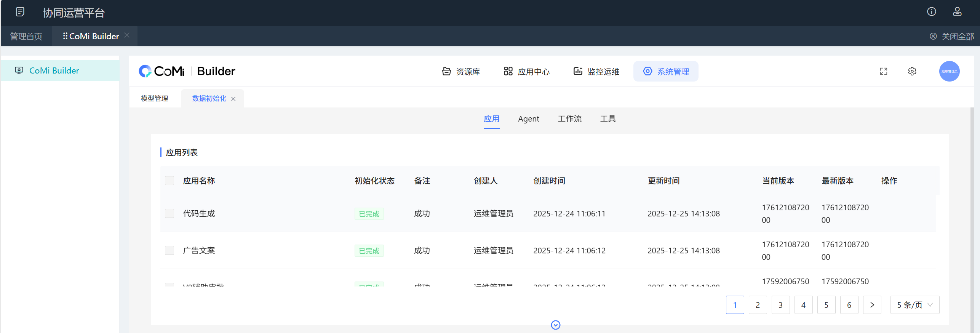Close the CoMi Builder top tab
980x333 pixels.
click(127, 35)
